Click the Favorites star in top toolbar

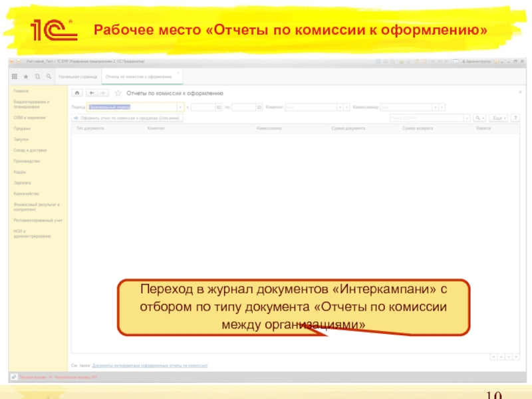coord(26,77)
